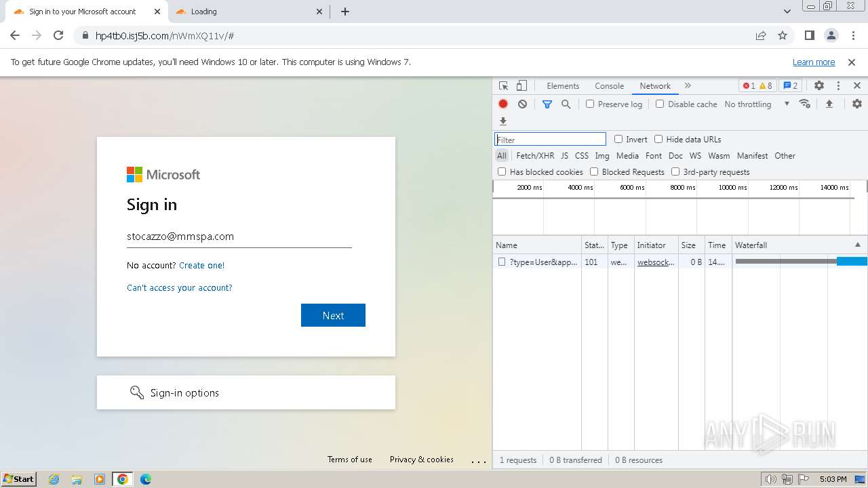Filter requests by Fetch/XHR
Image resolution: width=868 pixels, height=488 pixels.
tap(535, 156)
